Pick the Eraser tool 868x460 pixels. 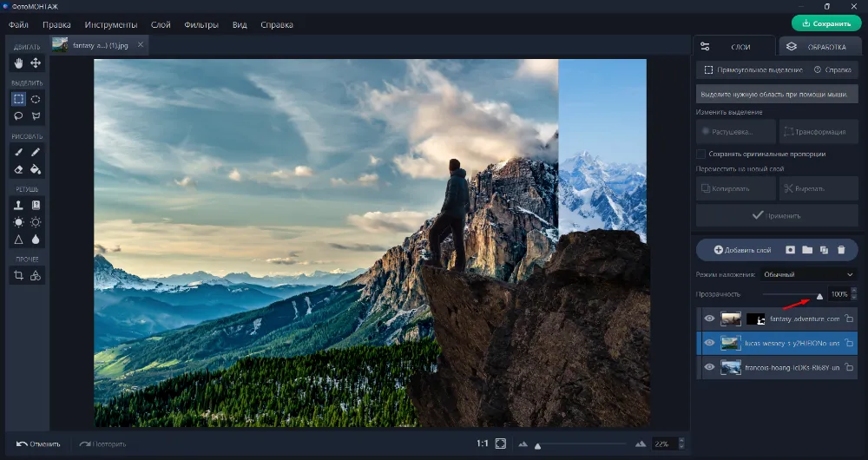coord(18,169)
